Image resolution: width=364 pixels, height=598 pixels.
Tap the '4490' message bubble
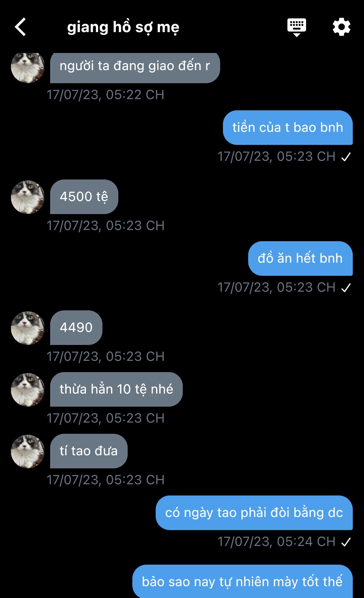tap(76, 328)
